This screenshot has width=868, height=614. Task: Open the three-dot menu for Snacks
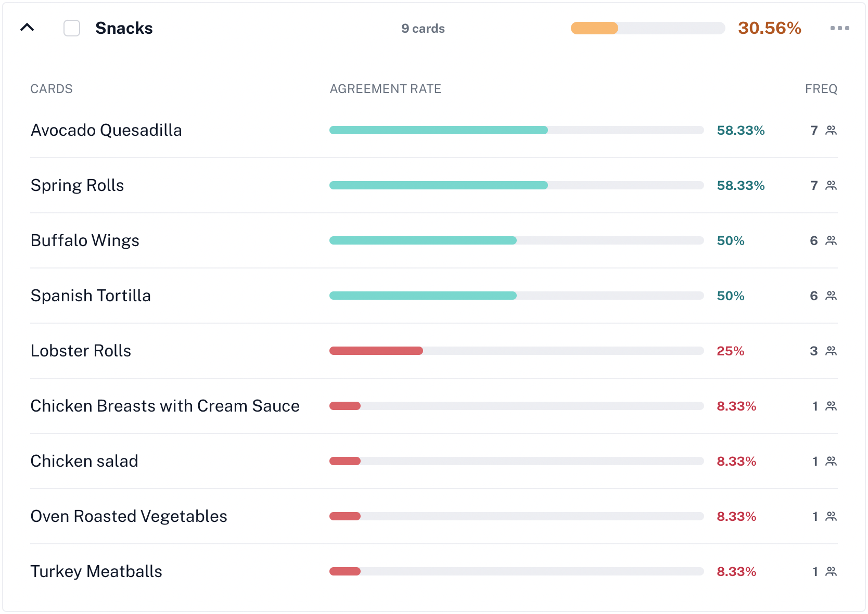[x=839, y=28]
